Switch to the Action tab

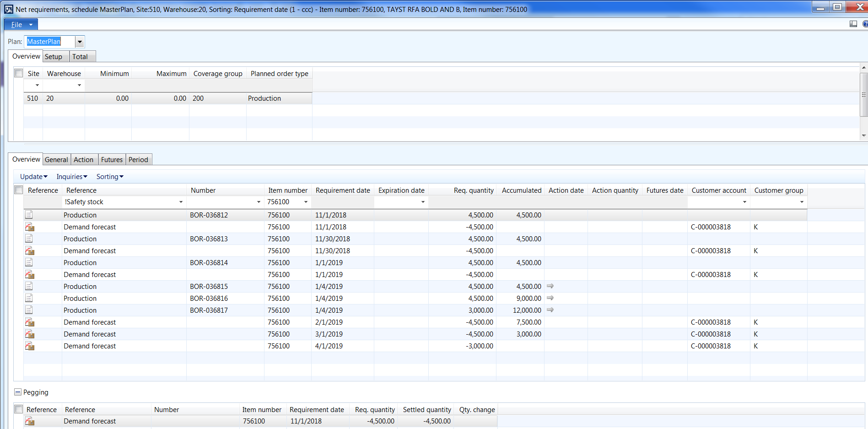(x=83, y=160)
